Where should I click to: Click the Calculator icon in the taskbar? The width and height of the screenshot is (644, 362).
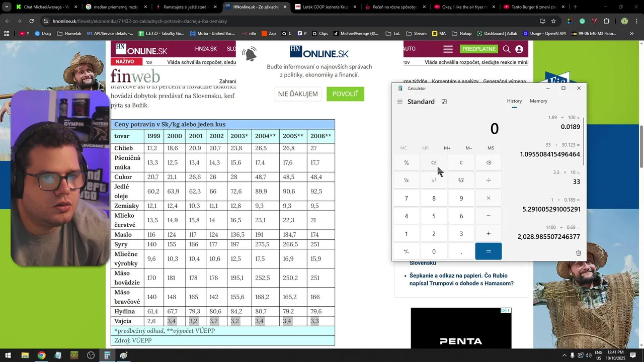click(x=107, y=355)
